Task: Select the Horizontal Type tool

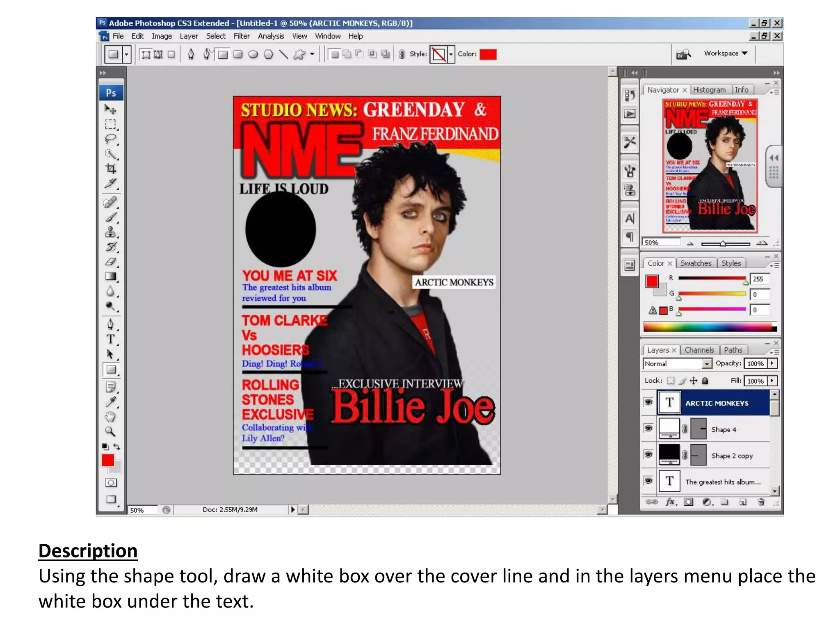Action: click(110, 339)
